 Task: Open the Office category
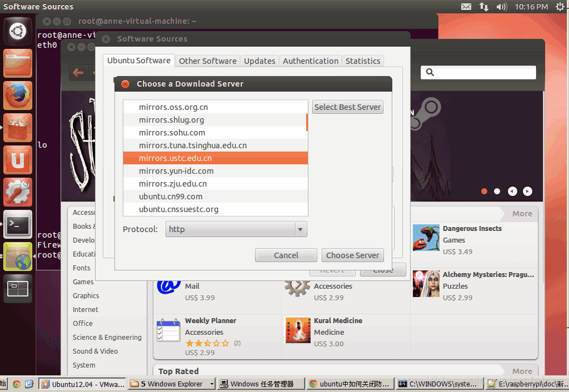click(x=82, y=323)
